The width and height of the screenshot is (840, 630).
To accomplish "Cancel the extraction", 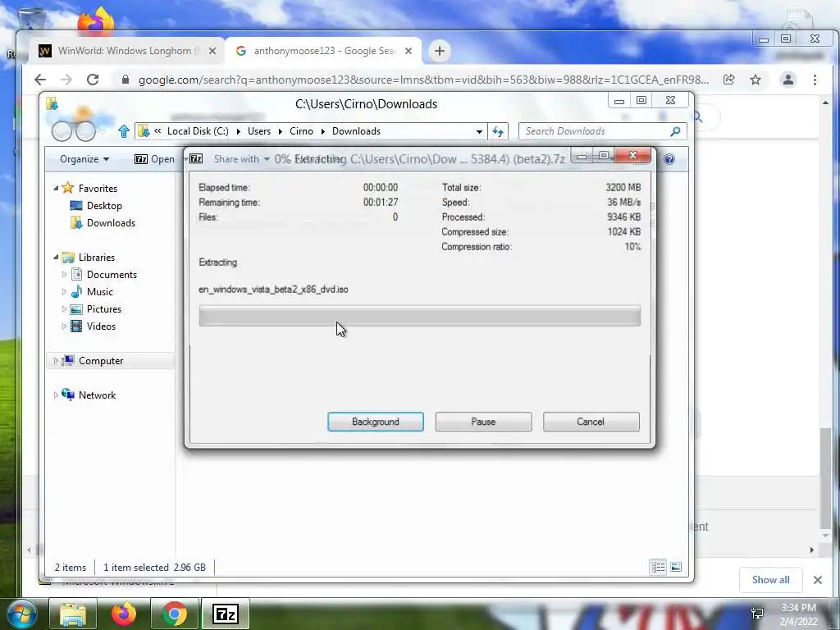I will (591, 422).
